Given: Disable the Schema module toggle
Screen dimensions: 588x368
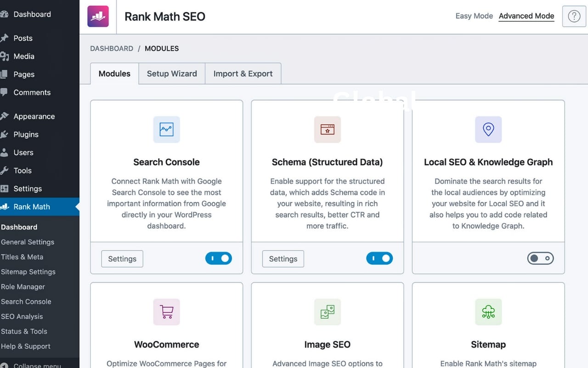Looking at the screenshot, I should (379, 259).
